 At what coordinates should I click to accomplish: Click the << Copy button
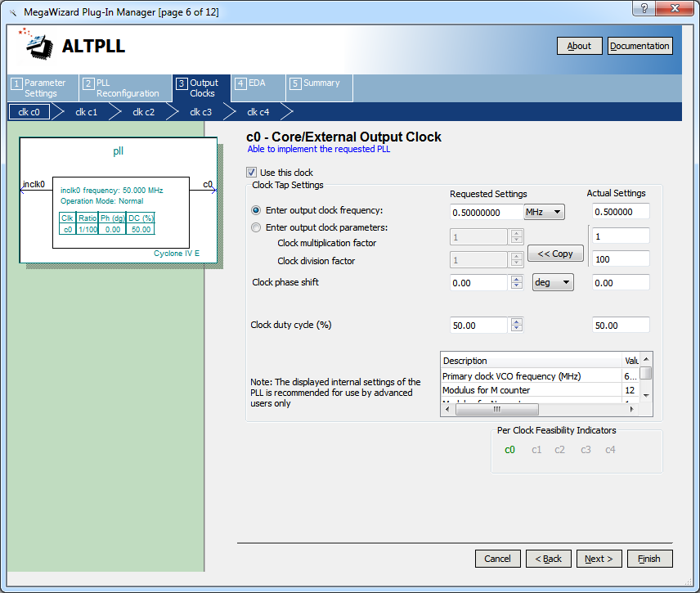coord(555,254)
